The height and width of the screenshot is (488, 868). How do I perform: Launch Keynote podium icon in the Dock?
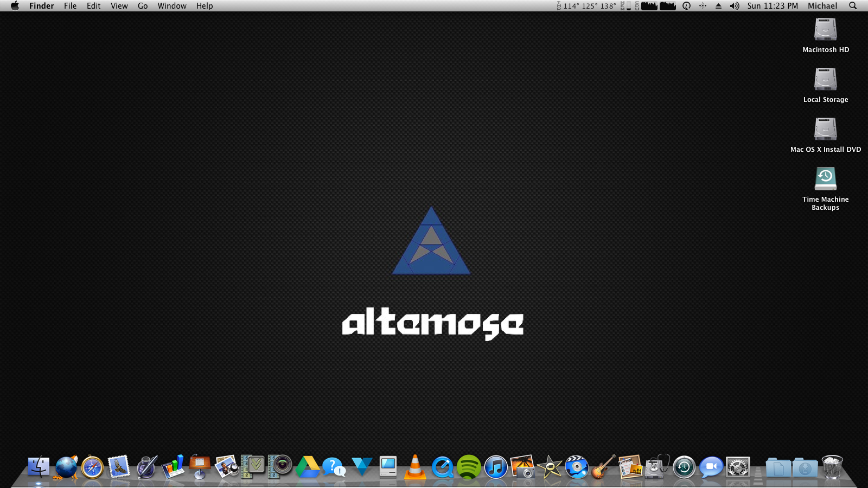tap(200, 467)
